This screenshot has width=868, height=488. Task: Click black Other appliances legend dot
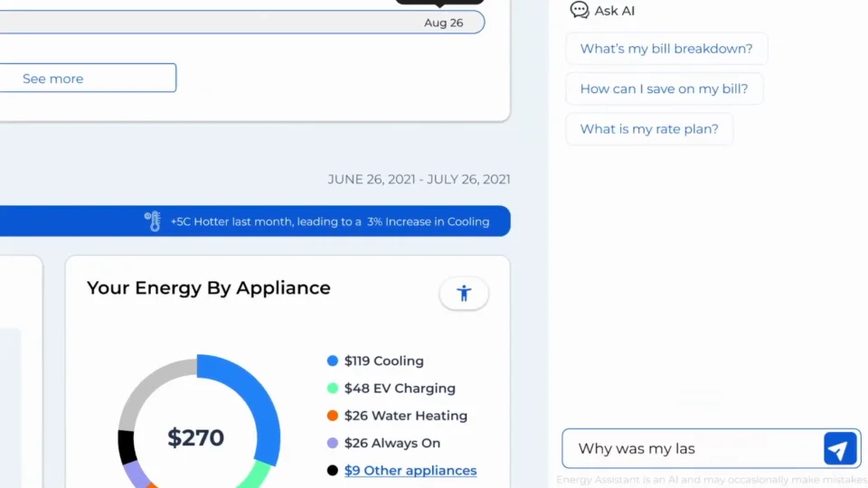332,470
